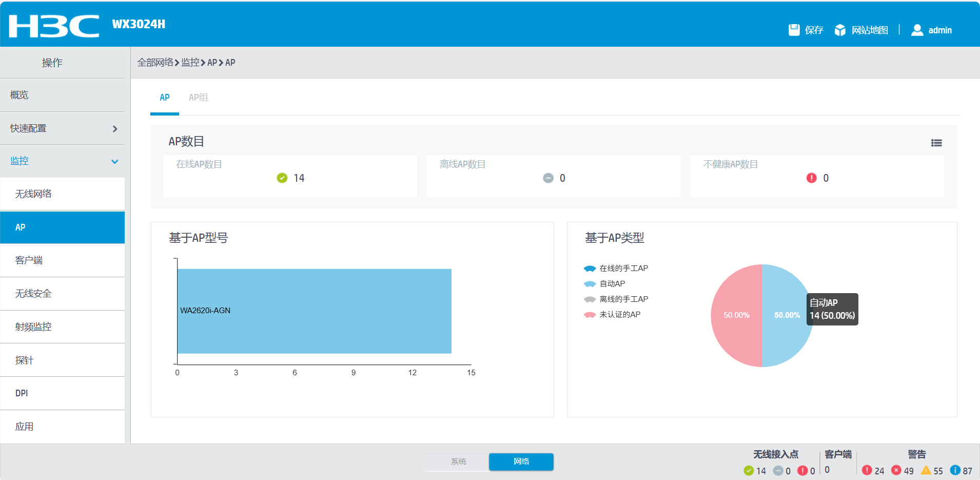Open the site map cube icon
The height and width of the screenshot is (480, 980).
(x=840, y=30)
